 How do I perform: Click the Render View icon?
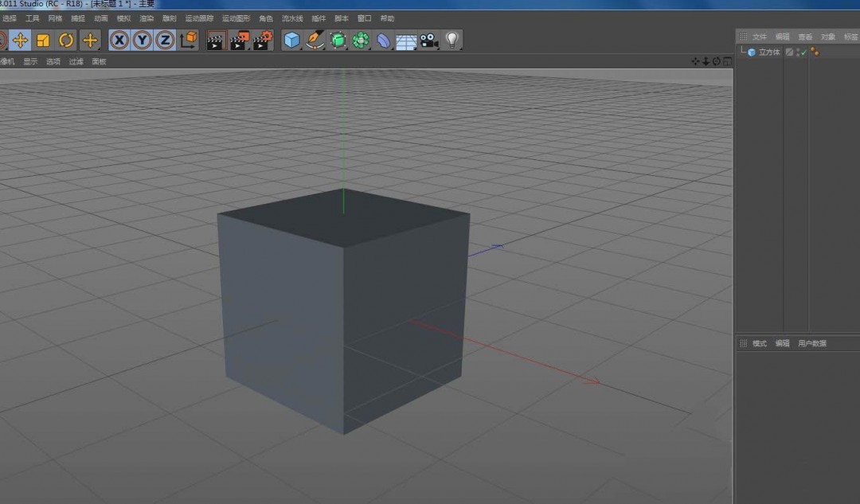click(x=215, y=40)
